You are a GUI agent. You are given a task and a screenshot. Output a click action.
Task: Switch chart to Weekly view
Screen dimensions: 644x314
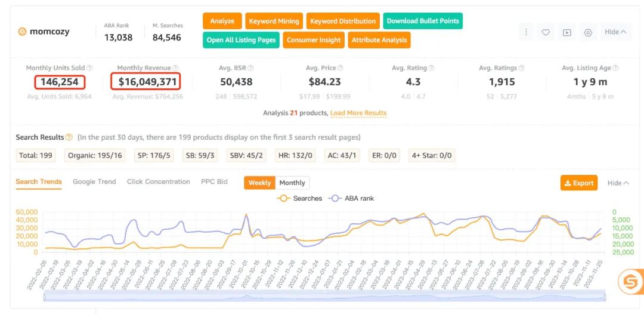coord(259,183)
